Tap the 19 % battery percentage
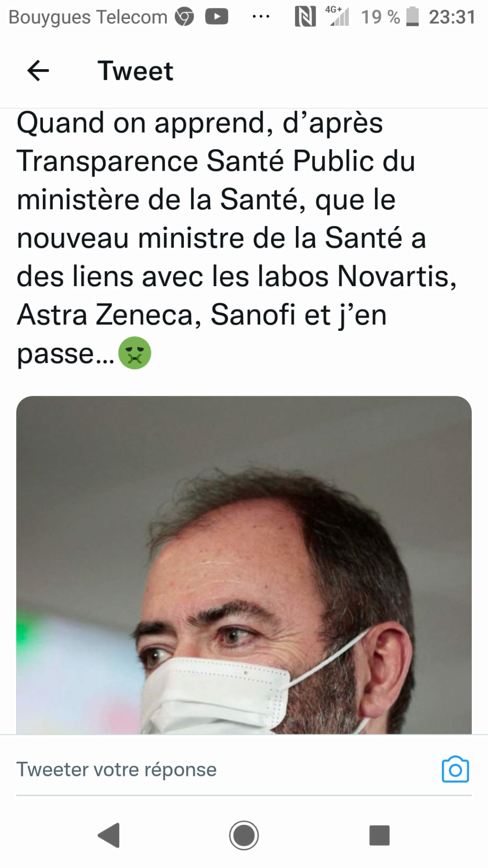This screenshot has width=488, height=868. tap(380, 17)
